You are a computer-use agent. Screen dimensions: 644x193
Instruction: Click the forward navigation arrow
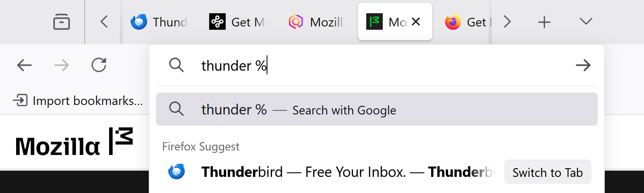coord(62,65)
